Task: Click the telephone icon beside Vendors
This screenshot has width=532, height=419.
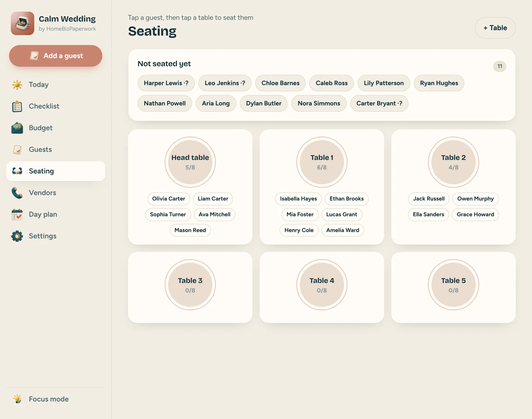Action: [x=17, y=192]
